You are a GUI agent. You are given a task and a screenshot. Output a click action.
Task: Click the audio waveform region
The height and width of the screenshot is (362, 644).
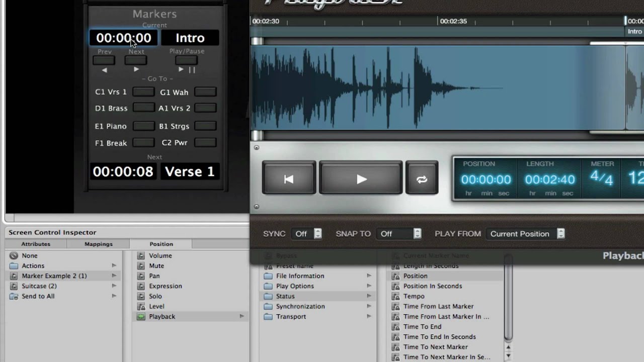coord(438,88)
